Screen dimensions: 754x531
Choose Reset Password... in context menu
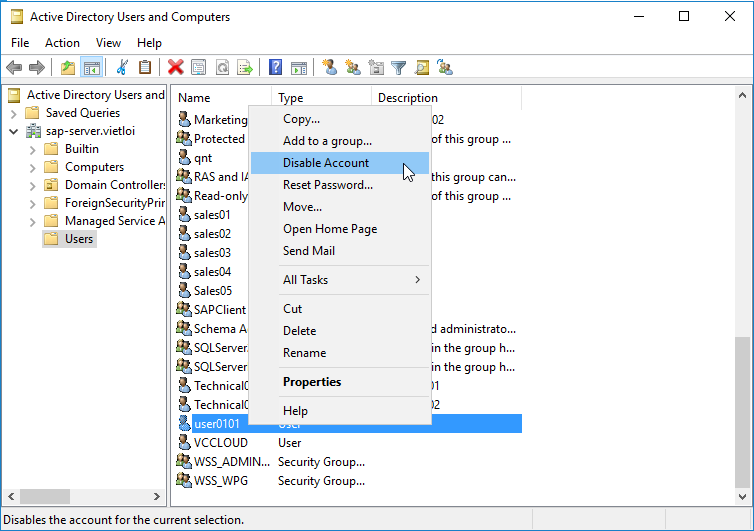pyautogui.click(x=339, y=185)
